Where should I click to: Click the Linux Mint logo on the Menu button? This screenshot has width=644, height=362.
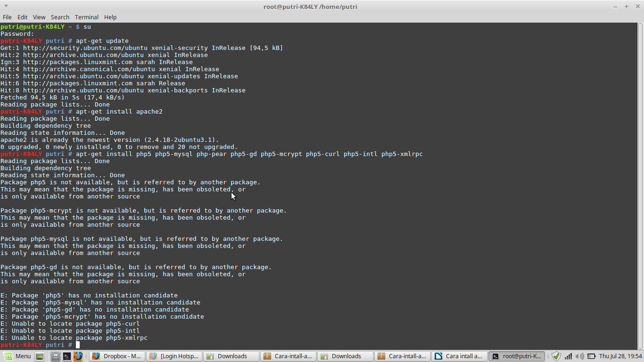(8, 356)
